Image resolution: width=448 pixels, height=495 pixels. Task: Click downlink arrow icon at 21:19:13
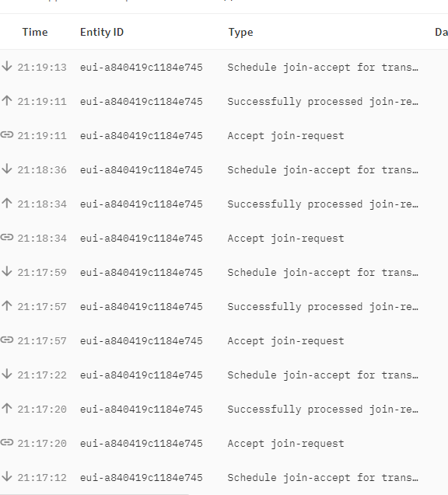[7, 66]
